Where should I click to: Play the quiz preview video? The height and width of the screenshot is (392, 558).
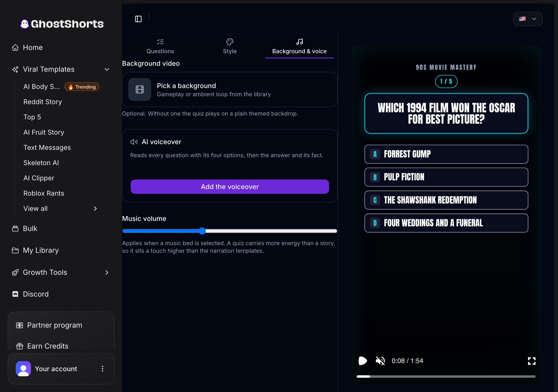click(x=363, y=361)
